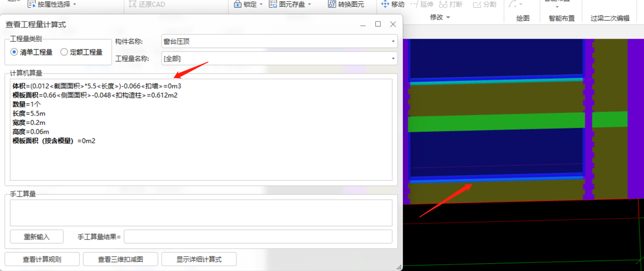644x271 pixels.
Task: Click the 长度=5.5m line
Action: point(29,113)
